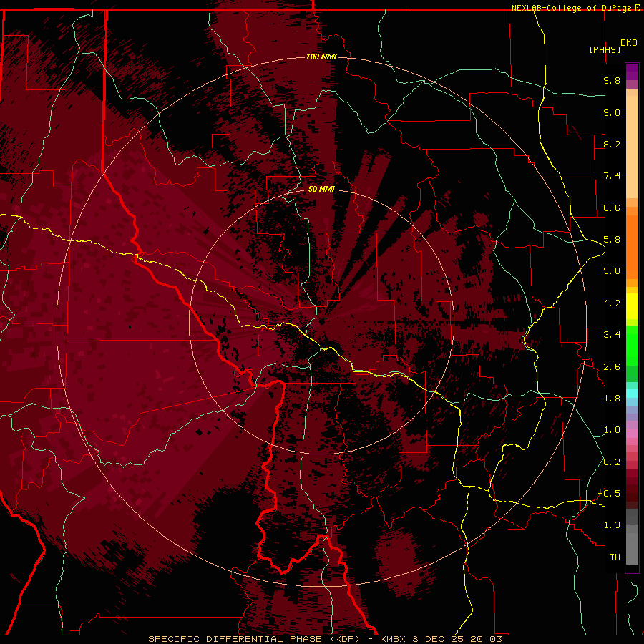Image resolution: width=644 pixels, height=644 pixels.
Task: Select the 4.2 scale value label
Action: (612, 303)
